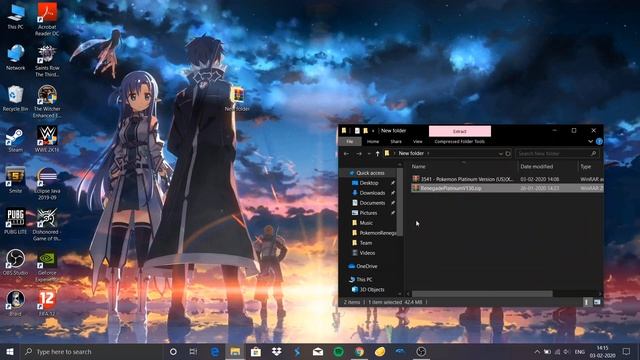
Task: Open Task View on the taskbar
Action: tap(193, 351)
